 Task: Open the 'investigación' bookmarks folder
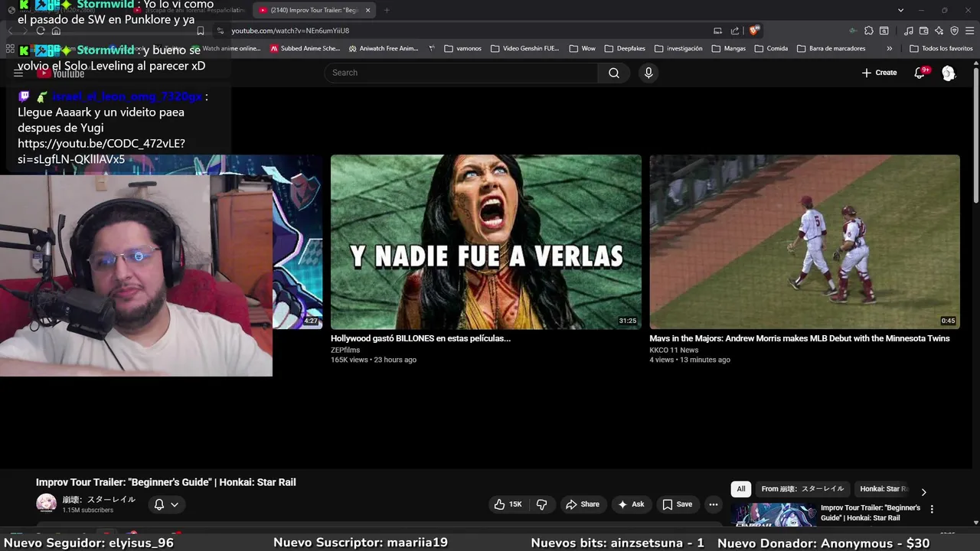(x=678, y=48)
